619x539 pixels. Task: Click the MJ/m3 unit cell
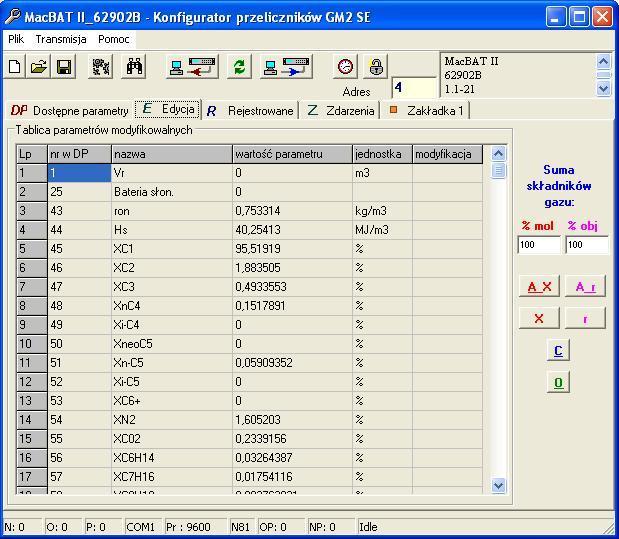(x=383, y=230)
